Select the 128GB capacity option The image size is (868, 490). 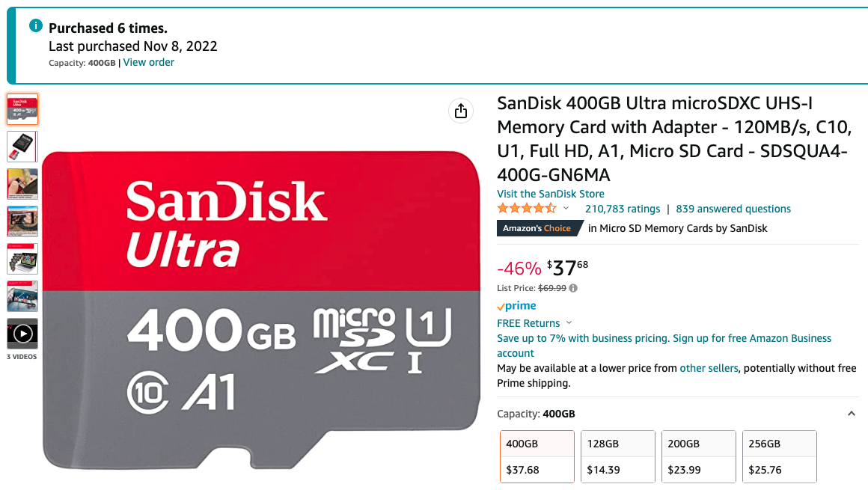[618, 457]
